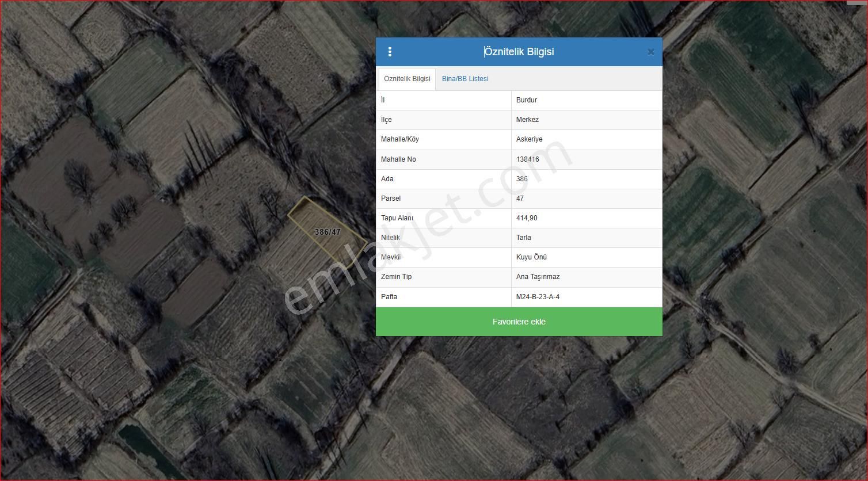
Task: Click the Pafta field label
Action: tap(389, 297)
